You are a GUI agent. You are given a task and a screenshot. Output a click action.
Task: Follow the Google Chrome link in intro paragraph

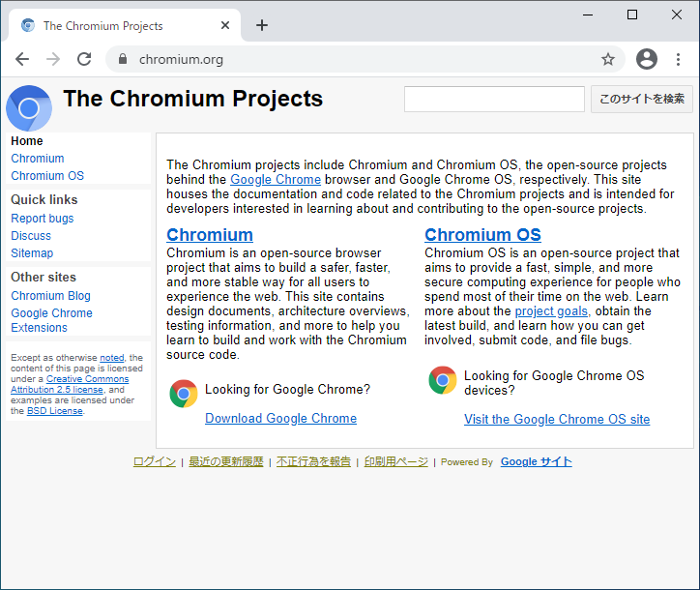(x=276, y=180)
